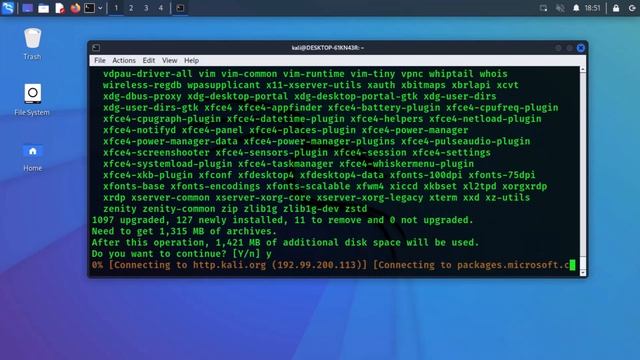Click the 'xdg-desktop-portal-gtk' package name
This screenshot has width=640, height=360.
[356, 96]
